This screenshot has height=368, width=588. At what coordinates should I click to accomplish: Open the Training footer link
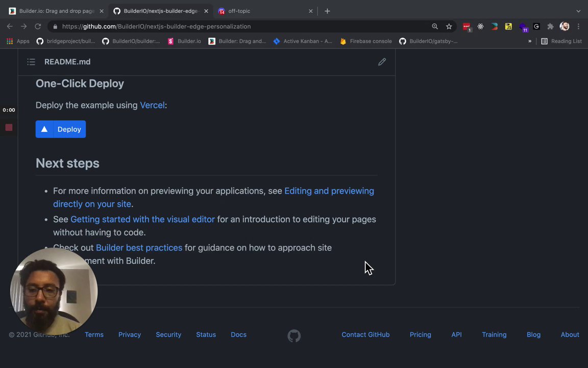coord(494,335)
